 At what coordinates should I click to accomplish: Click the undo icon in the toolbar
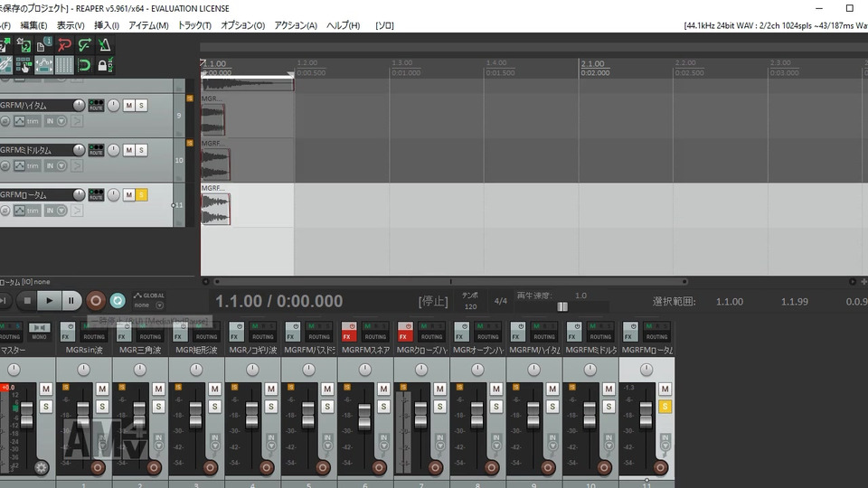[x=64, y=45]
